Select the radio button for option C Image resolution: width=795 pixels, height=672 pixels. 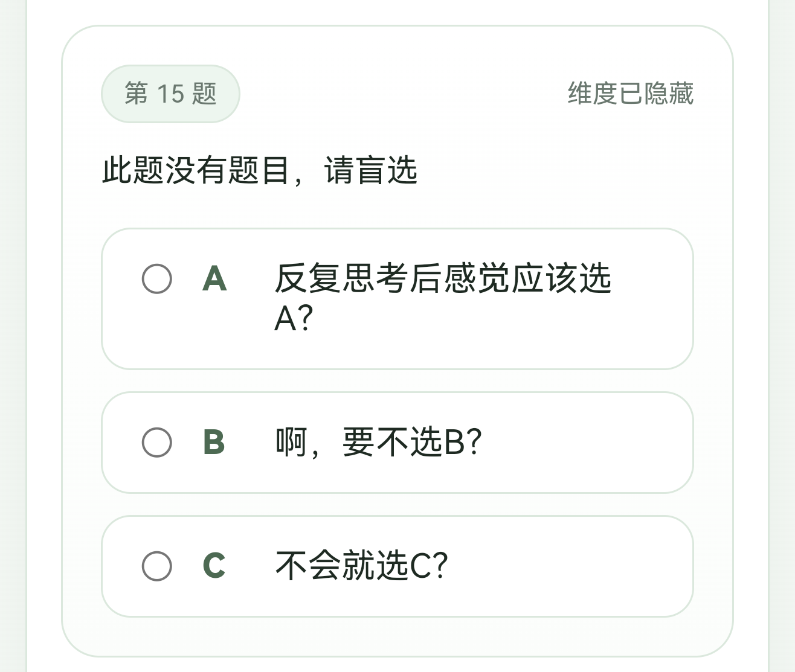click(157, 566)
